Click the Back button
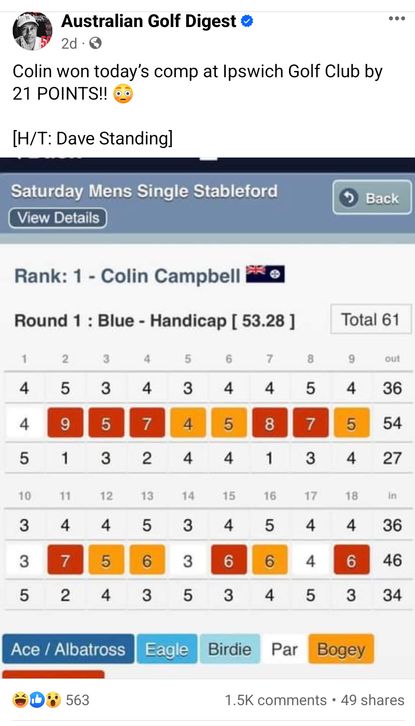Image resolution: width=415 pixels, height=726 pixels. click(x=372, y=198)
